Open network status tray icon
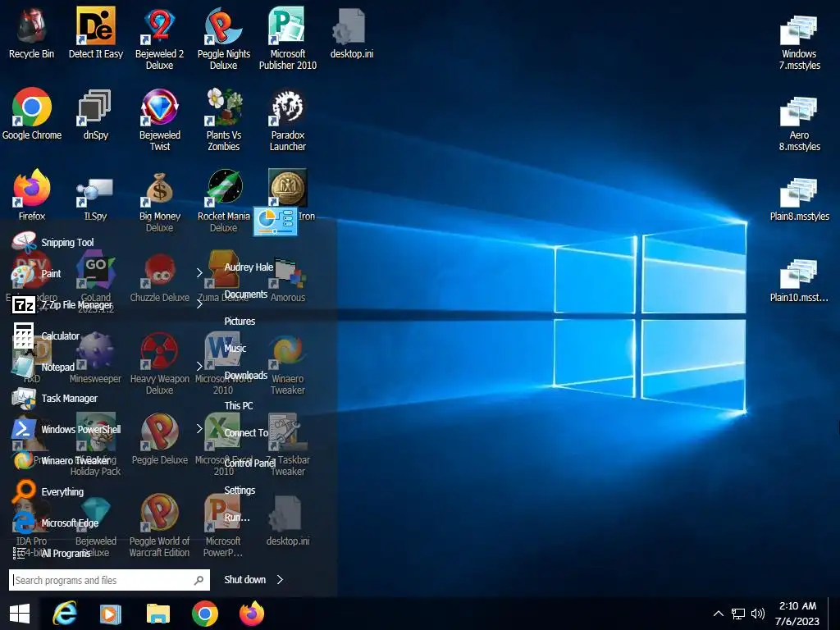Screen dimensions: 840x630 (x=738, y=614)
